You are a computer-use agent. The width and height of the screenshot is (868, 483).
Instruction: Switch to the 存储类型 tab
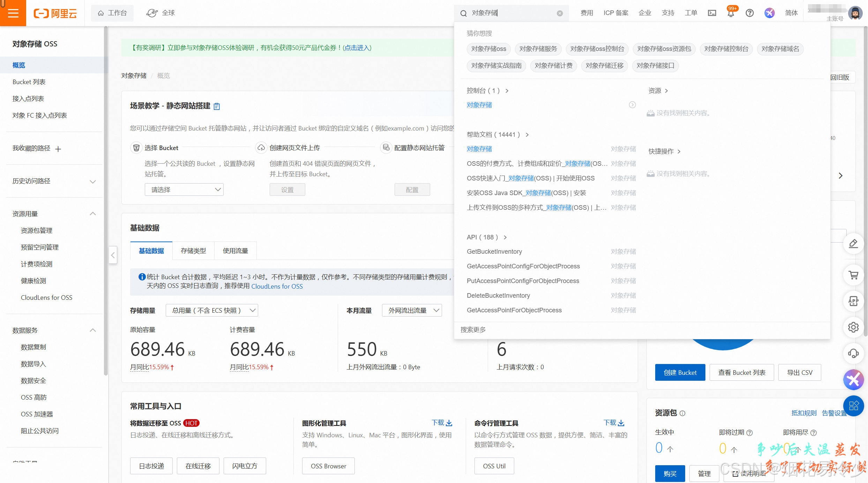click(x=193, y=251)
